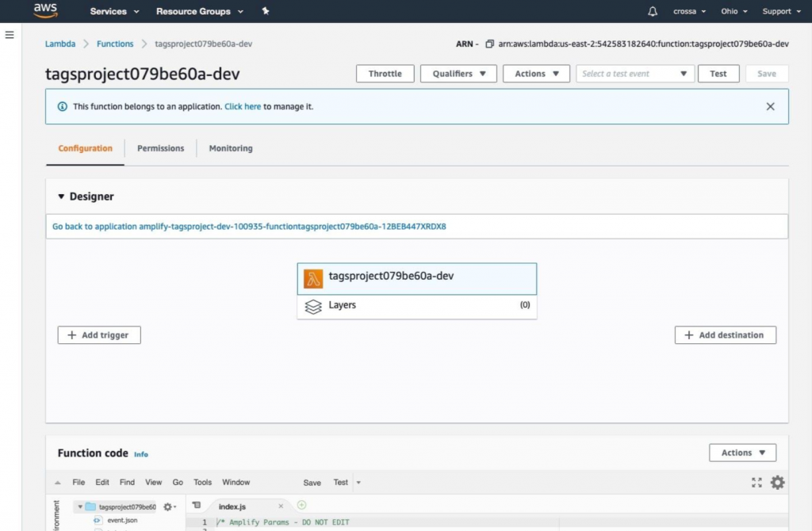Open code editor settings gear
The width and height of the screenshot is (812, 531).
pyautogui.click(x=777, y=483)
